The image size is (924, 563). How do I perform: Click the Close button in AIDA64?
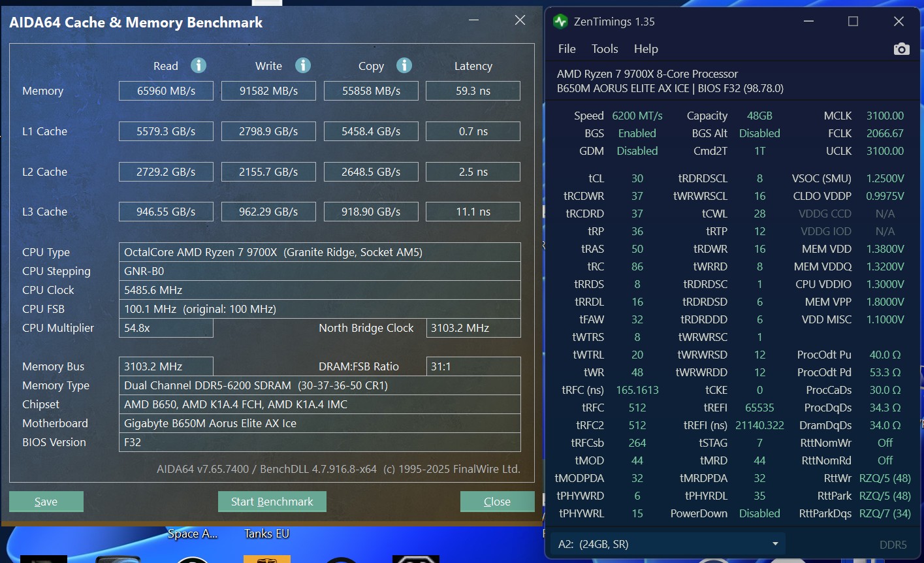tap(498, 502)
